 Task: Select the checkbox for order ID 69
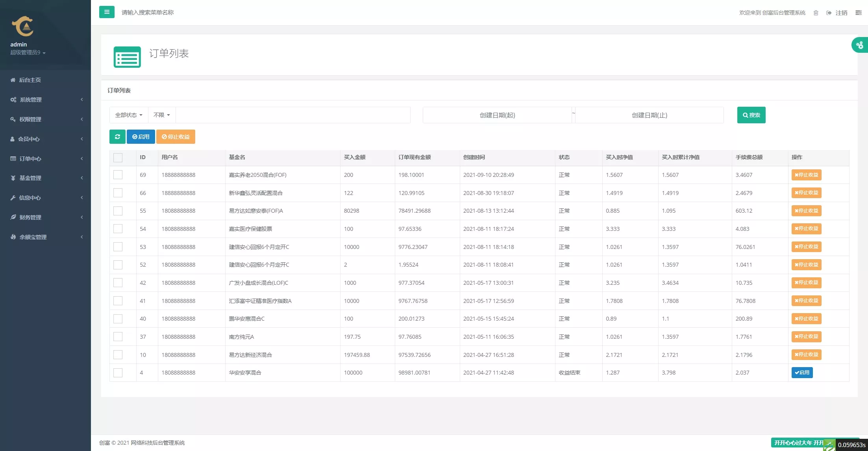click(118, 175)
